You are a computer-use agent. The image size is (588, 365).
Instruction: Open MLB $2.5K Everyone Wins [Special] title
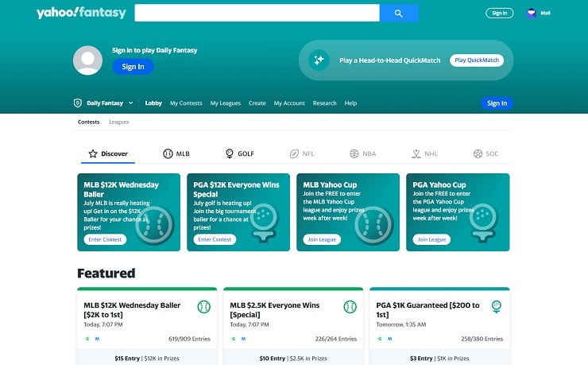pos(274,310)
